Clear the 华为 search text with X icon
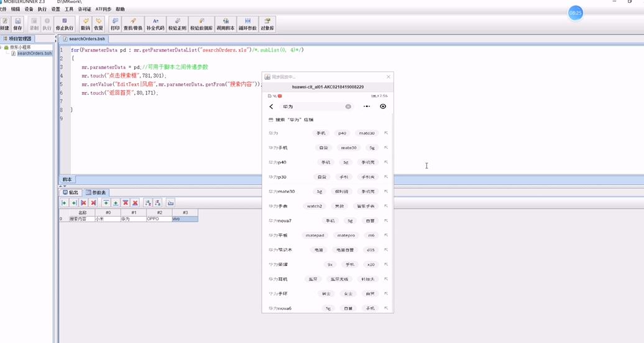The height and width of the screenshot is (343, 644). click(348, 106)
